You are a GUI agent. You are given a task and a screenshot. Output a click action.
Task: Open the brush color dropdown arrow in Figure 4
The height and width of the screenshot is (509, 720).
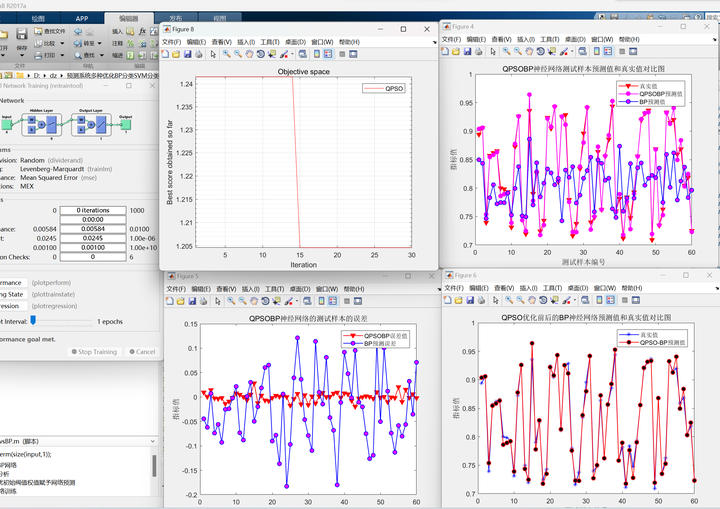point(574,51)
